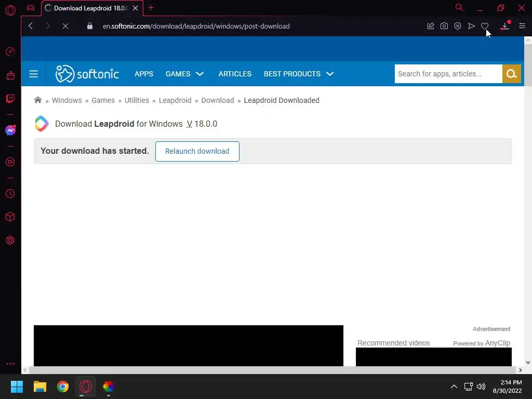Open network status tray icon
Image resolution: width=532 pixels, height=399 pixels.
(x=469, y=387)
